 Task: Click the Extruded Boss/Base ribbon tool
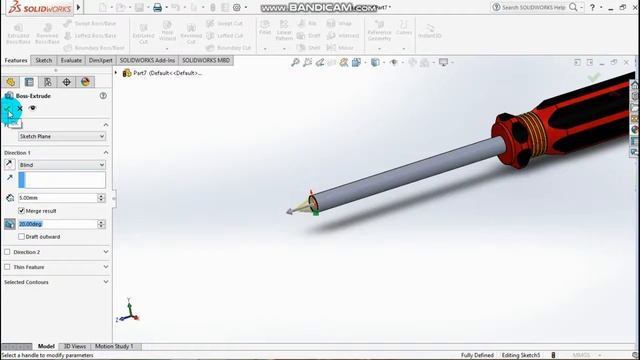(18, 33)
